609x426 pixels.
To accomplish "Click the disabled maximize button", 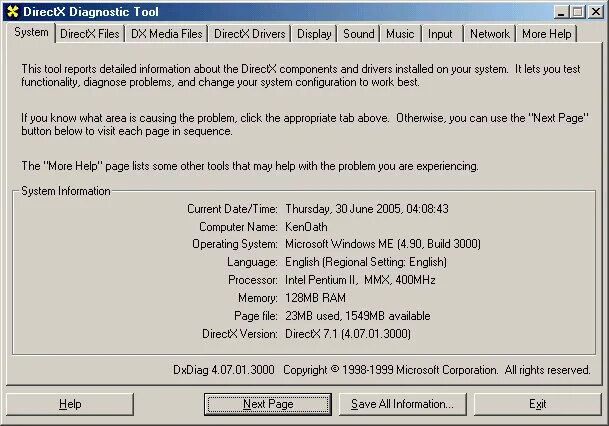I will tap(577, 12).
